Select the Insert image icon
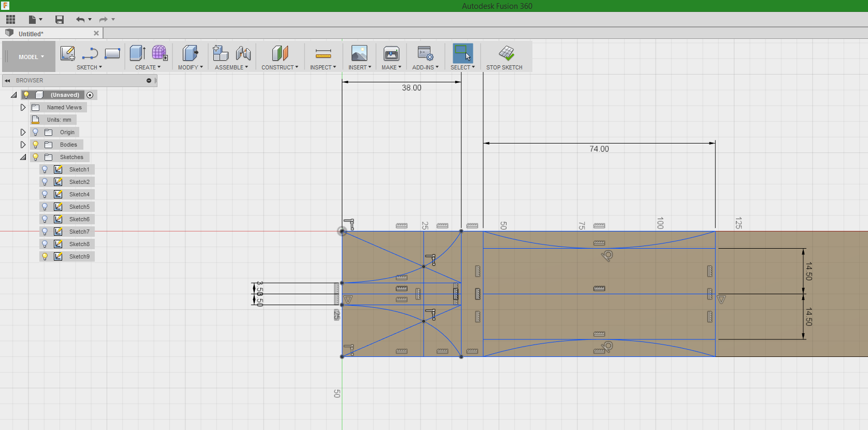This screenshot has height=430, width=868. pos(359,53)
